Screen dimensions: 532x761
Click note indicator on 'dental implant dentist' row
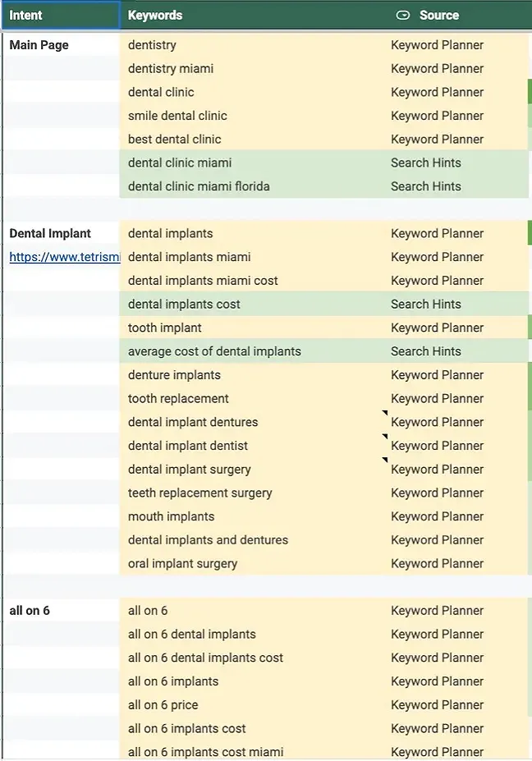pos(385,438)
